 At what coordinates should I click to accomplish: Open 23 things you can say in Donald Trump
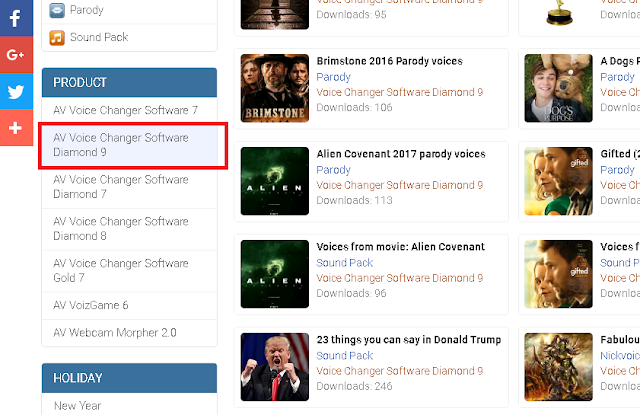click(409, 340)
